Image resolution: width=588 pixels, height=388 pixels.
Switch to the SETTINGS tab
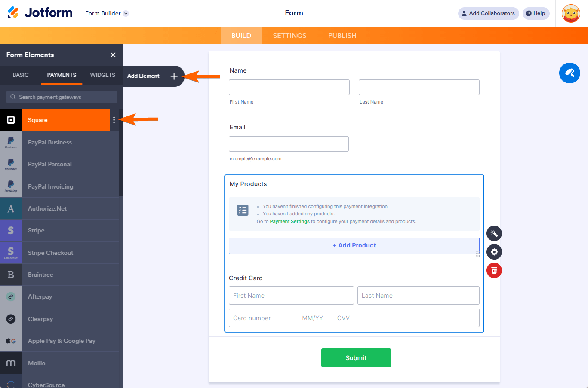(x=289, y=36)
